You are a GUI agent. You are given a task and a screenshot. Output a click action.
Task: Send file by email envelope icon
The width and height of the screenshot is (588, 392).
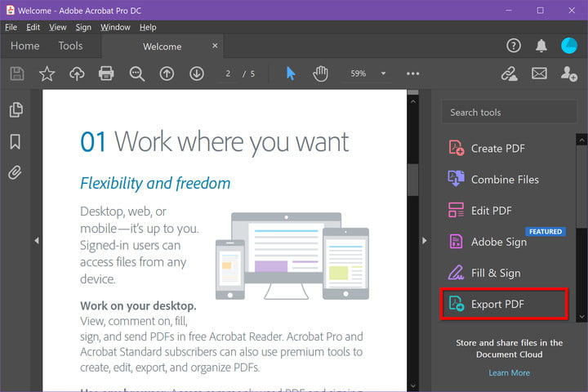[x=539, y=73]
